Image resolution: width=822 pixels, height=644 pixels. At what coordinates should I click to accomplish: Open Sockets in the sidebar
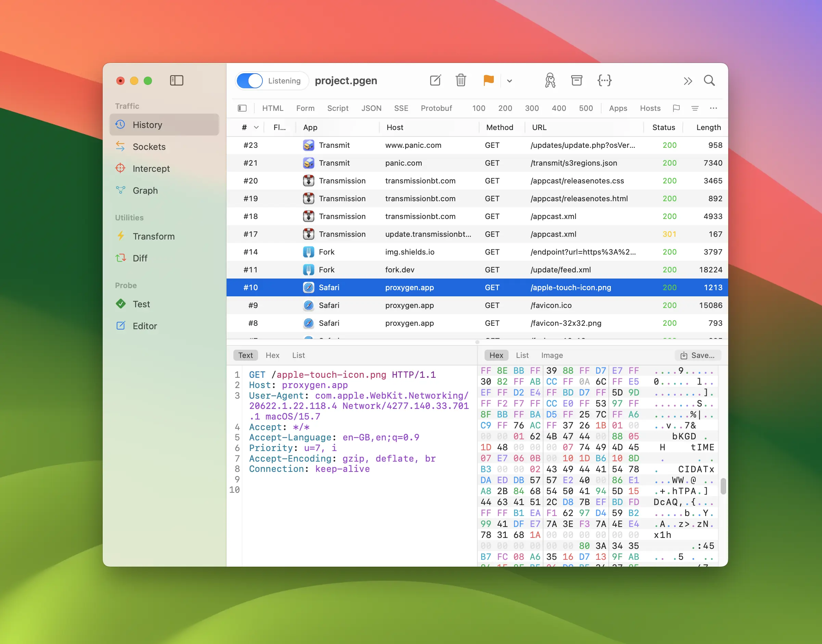[x=164, y=147]
